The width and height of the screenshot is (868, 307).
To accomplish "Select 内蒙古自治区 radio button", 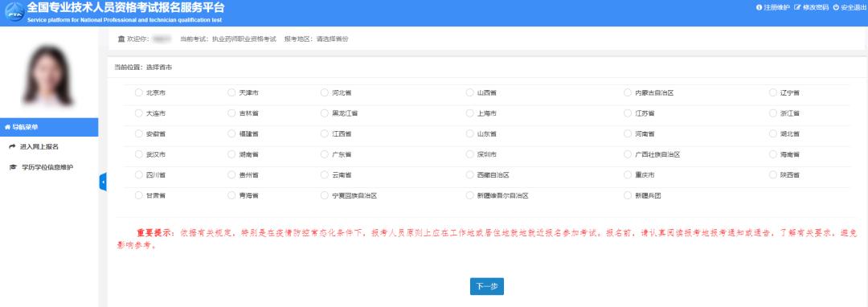I will (627, 92).
